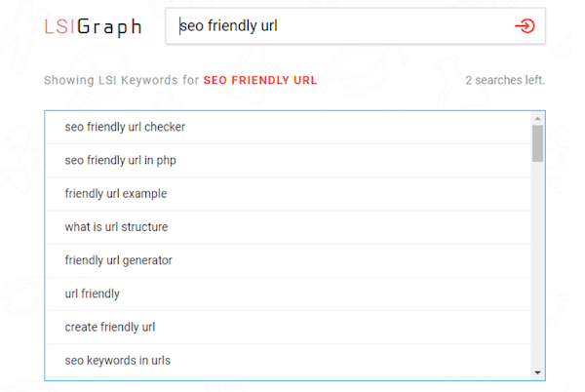585x392 pixels.
Task: Click the '2 searches left' notice
Action: pos(505,80)
